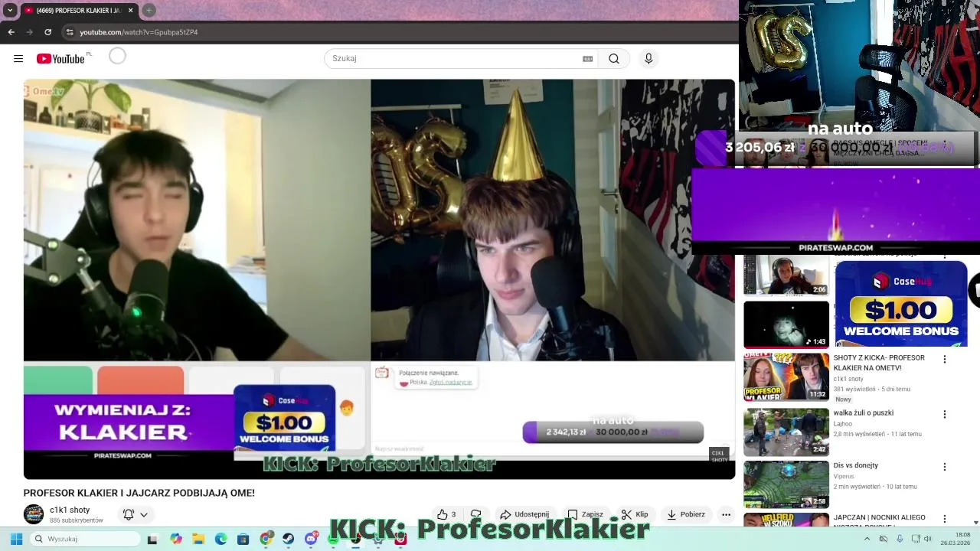The image size is (980, 551).
Task: Open Task View from taskbar
Action: 152,539
